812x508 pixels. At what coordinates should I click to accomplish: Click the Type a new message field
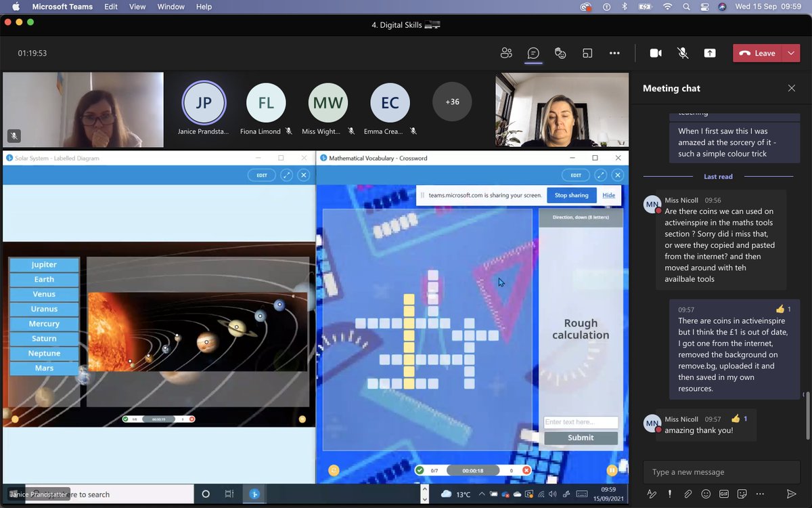(x=721, y=472)
